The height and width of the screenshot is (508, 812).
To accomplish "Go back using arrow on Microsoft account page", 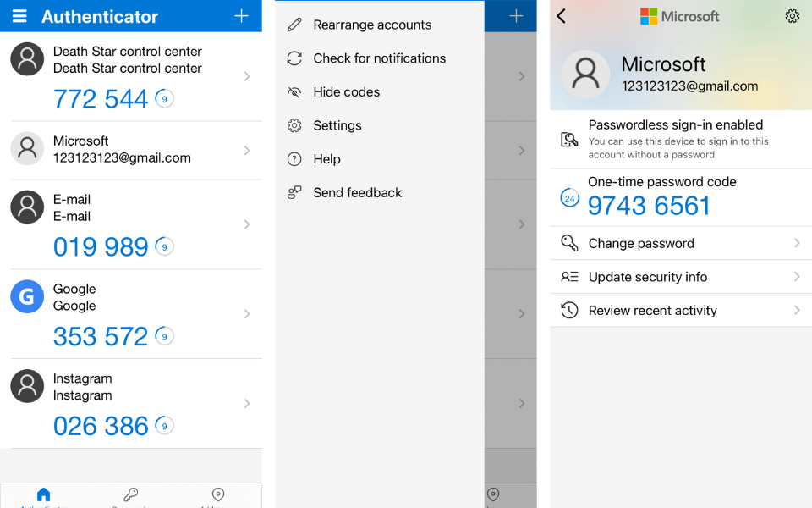I will click(x=562, y=16).
